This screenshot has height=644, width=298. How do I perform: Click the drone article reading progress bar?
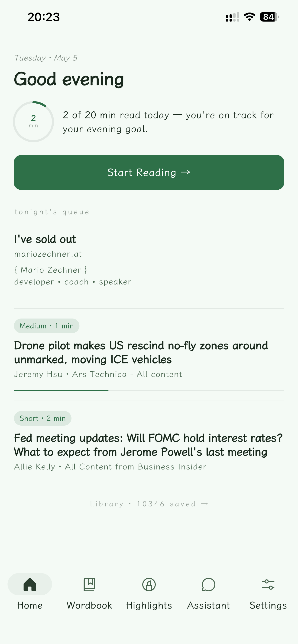(149, 390)
